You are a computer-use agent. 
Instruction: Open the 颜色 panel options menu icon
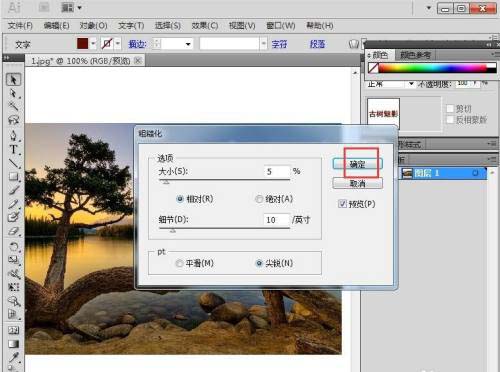point(495,54)
